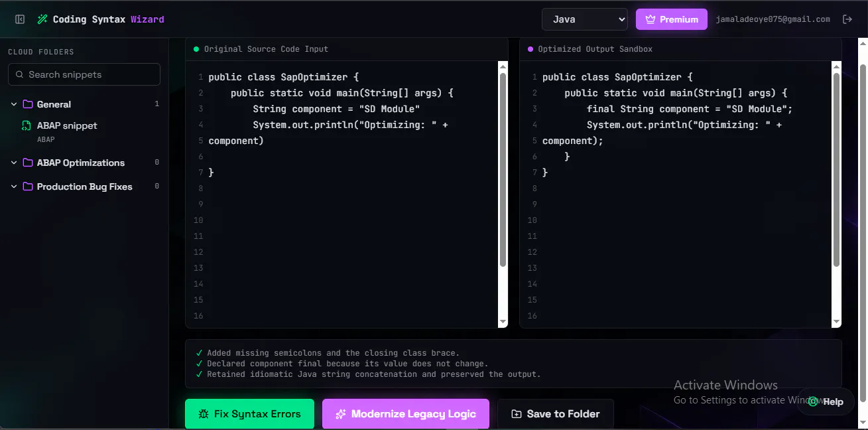Screen dimensions: 868x430
Task: Click the jamaladeoye075@gmail.com account text
Action: click(773, 19)
